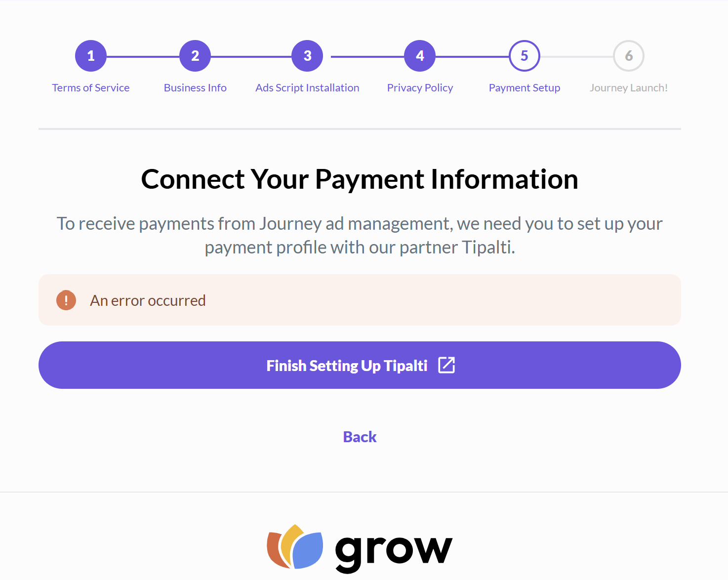Click the Grow leaf logo icon
Viewport: 728px width, 580px height.
295,547
